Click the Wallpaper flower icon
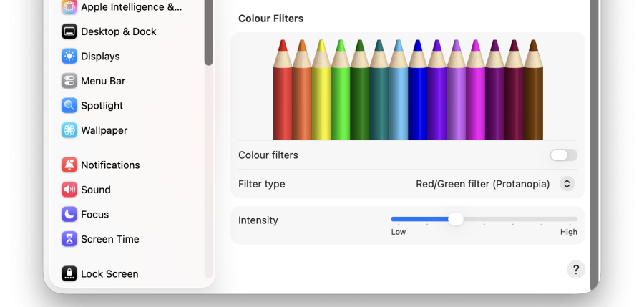This screenshot has width=644, height=307. 69,130
